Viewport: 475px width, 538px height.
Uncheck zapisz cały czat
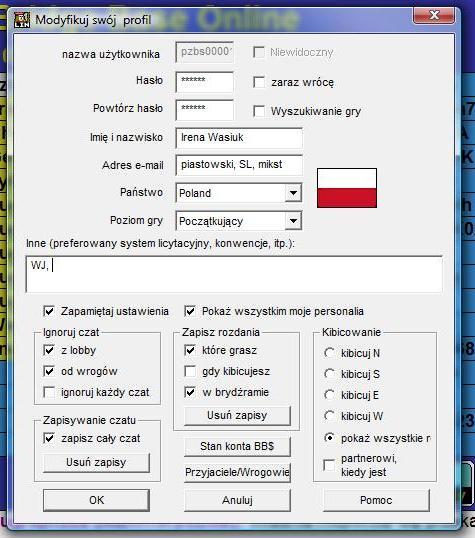tap(49, 438)
